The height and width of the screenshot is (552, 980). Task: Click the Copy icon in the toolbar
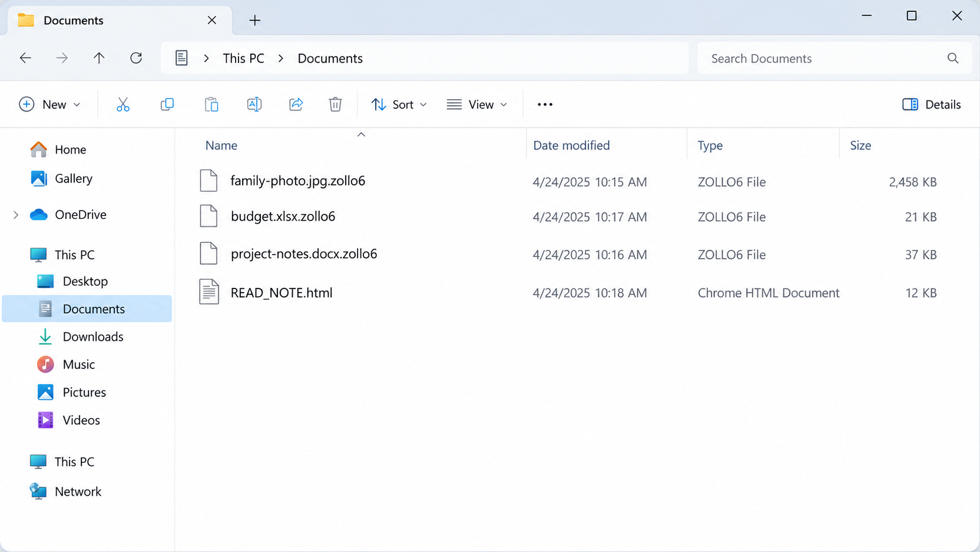167,104
